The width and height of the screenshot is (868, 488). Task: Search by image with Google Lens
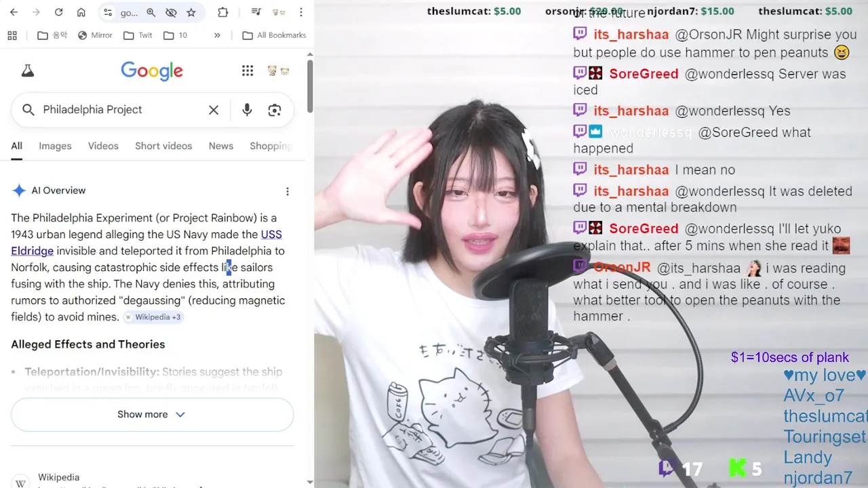click(x=275, y=110)
